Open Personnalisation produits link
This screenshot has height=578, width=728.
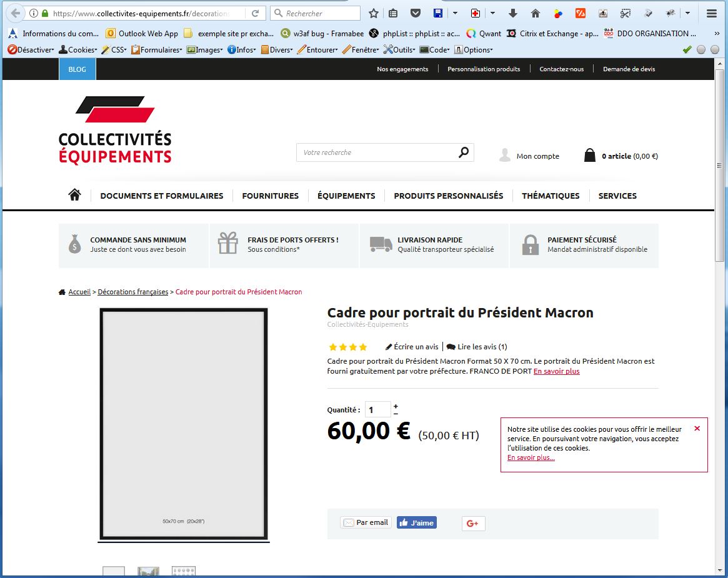[484, 69]
